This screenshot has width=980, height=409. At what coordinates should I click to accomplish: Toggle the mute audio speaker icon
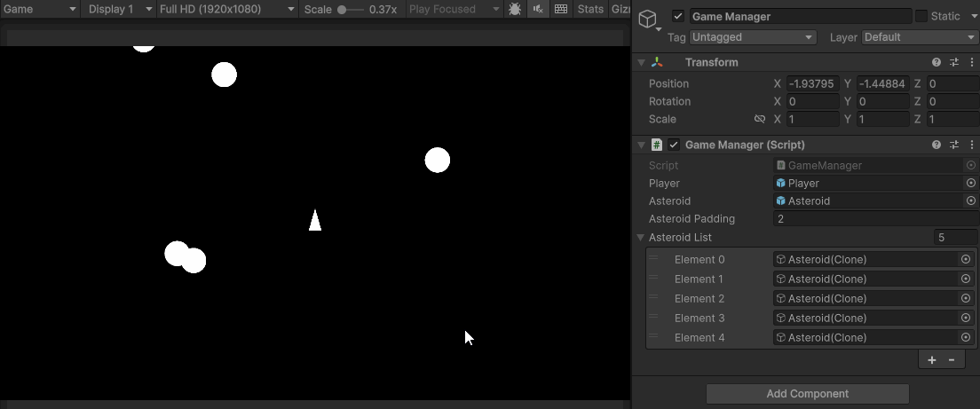538,9
